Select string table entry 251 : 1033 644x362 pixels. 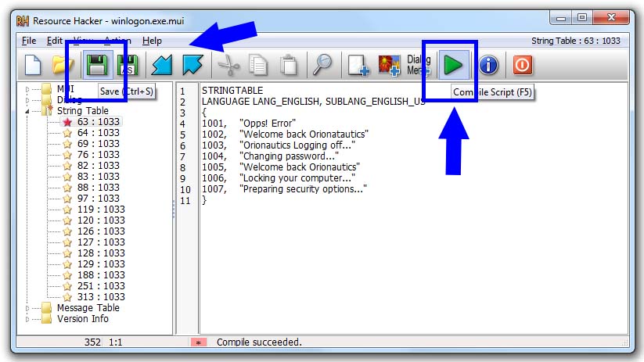point(101,286)
